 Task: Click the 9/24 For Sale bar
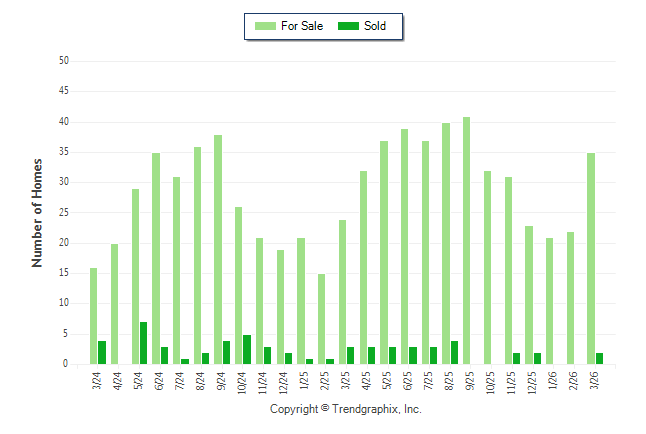(x=218, y=249)
